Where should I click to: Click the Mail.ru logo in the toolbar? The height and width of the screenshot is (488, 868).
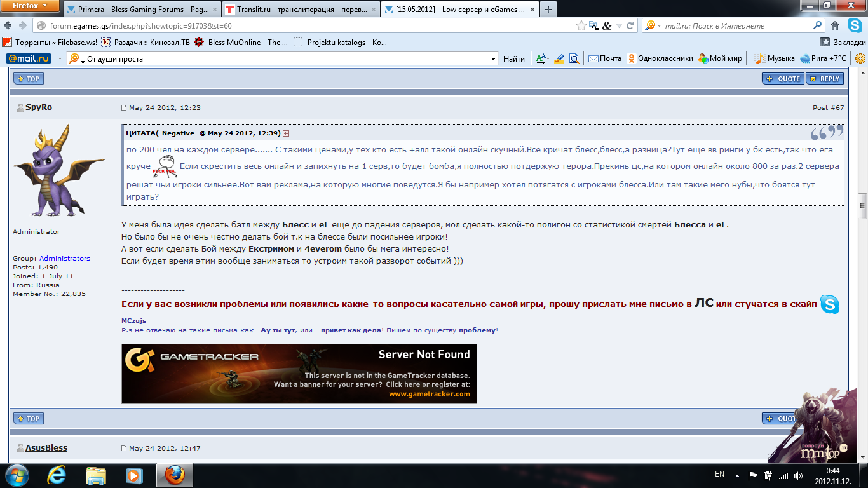[x=29, y=58]
